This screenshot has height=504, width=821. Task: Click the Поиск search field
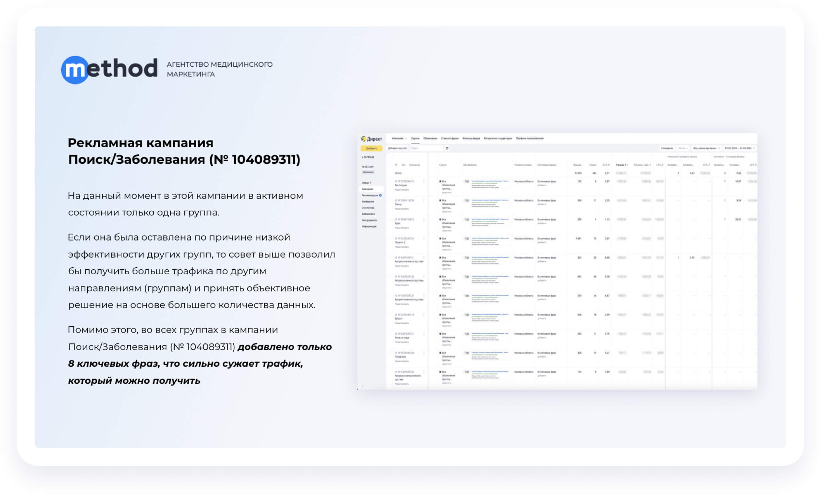point(426,148)
